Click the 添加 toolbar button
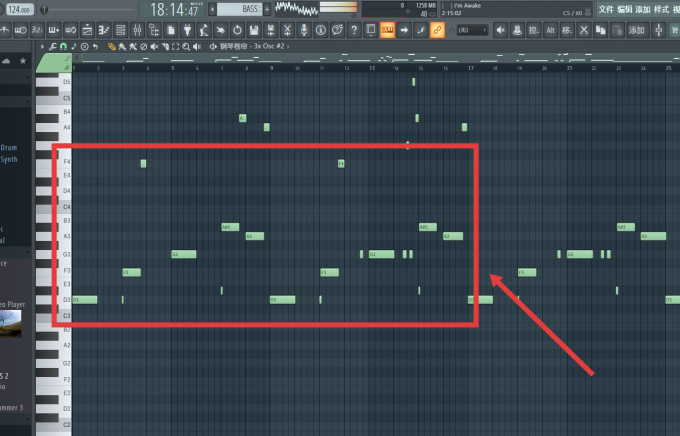The height and width of the screenshot is (436, 680). pyautogui.click(x=636, y=30)
